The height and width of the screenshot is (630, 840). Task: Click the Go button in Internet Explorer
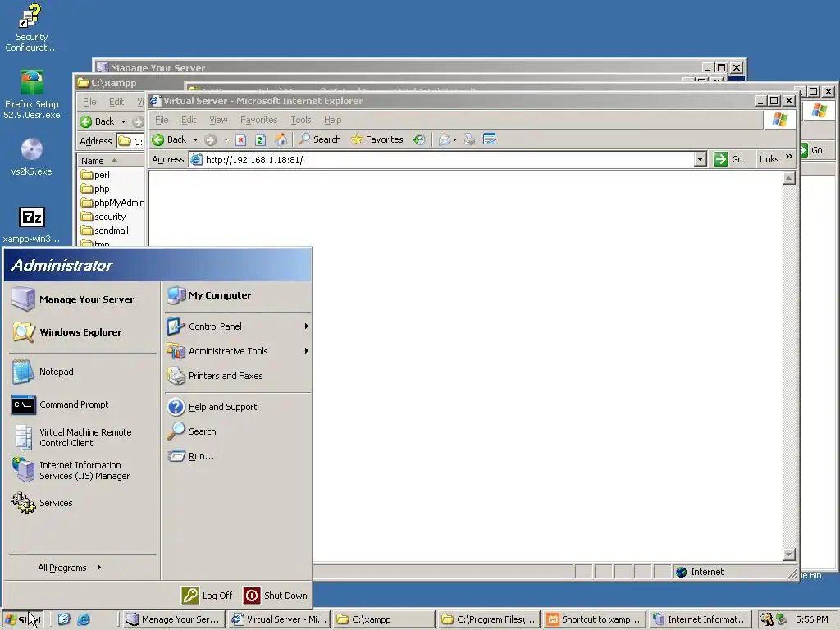pyautogui.click(x=729, y=159)
